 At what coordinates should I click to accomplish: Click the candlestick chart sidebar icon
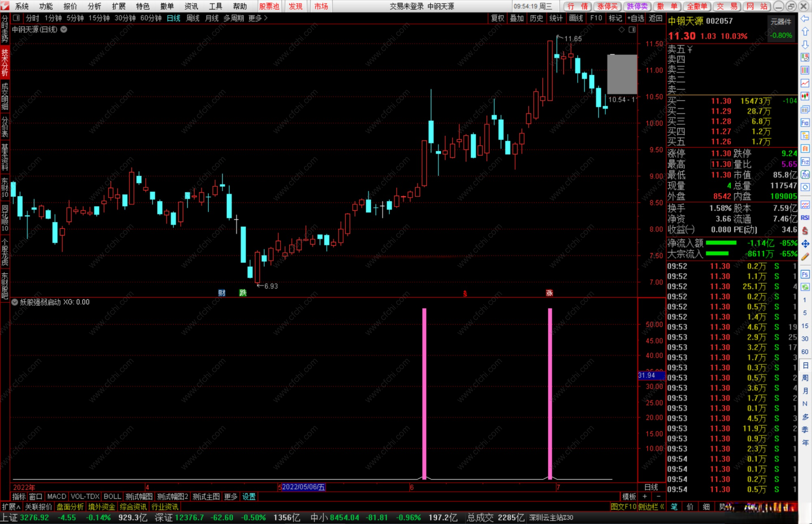tap(805, 96)
